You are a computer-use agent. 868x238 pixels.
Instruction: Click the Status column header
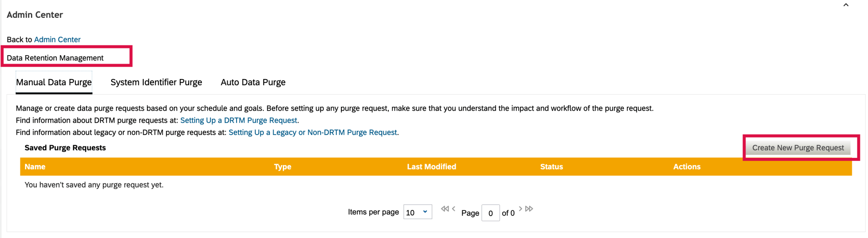tap(551, 167)
